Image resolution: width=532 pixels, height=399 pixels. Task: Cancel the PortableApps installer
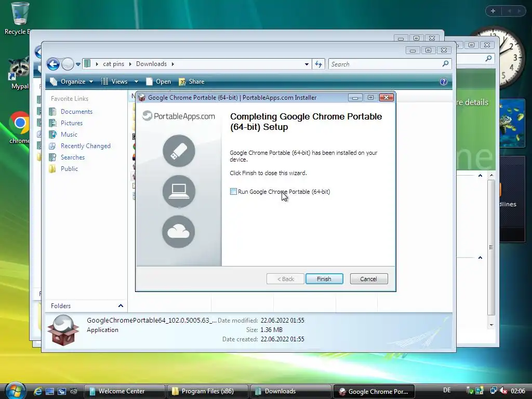(368, 279)
